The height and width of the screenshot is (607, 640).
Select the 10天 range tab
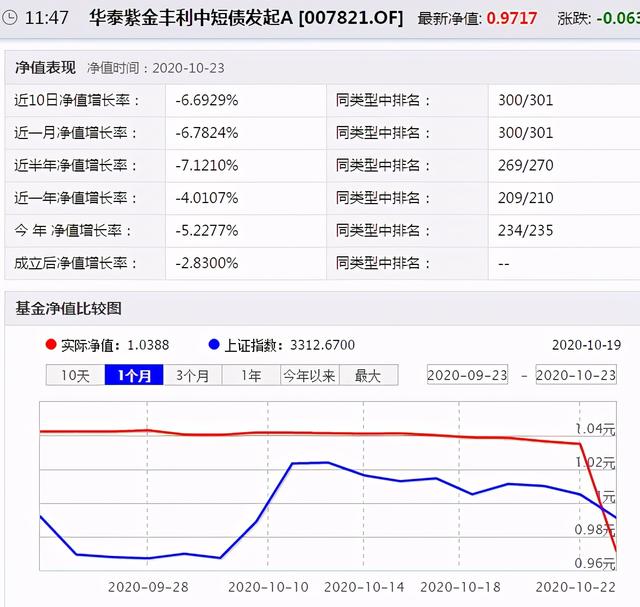point(75,375)
